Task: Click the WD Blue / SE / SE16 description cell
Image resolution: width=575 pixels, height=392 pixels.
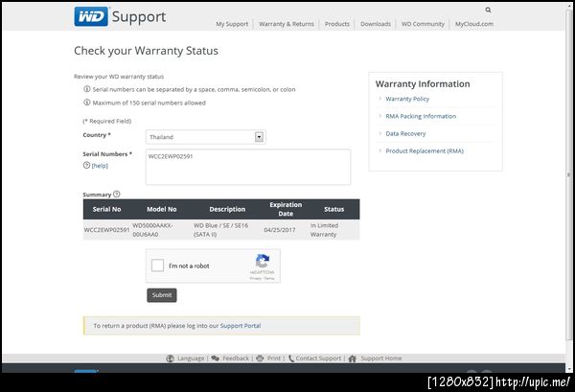Action: pos(220,230)
